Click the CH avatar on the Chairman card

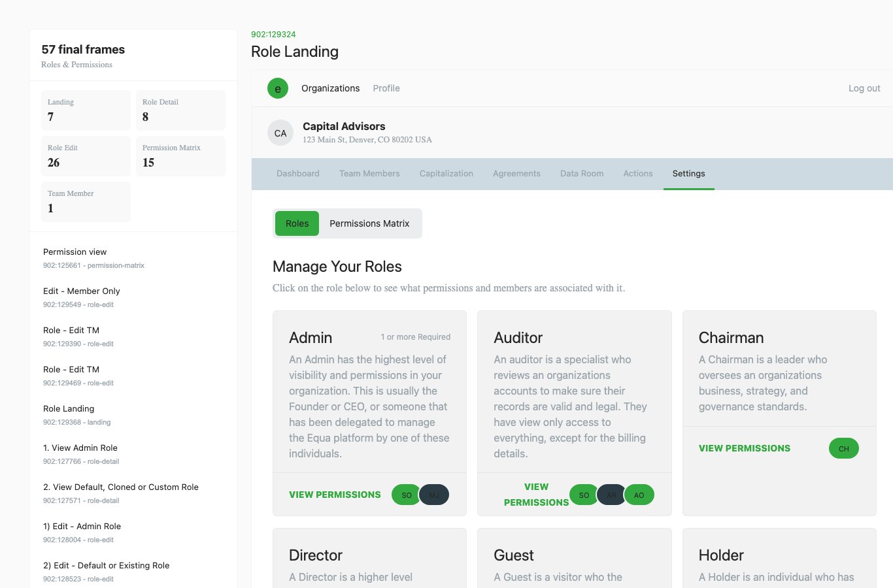(x=844, y=449)
